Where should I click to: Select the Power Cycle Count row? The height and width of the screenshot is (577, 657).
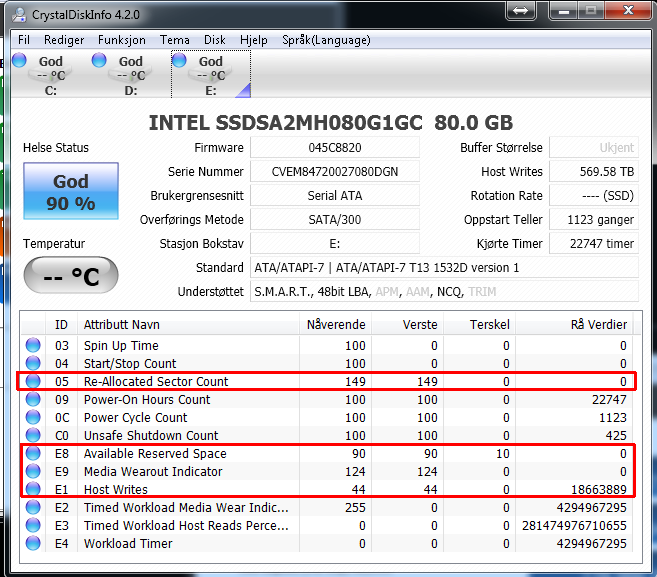[x=327, y=417]
